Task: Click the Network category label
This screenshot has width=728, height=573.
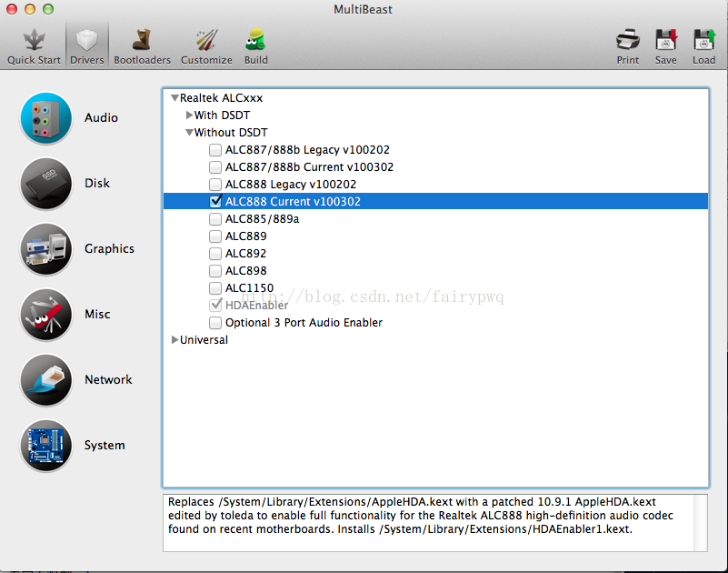Action: tap(108, 379)
